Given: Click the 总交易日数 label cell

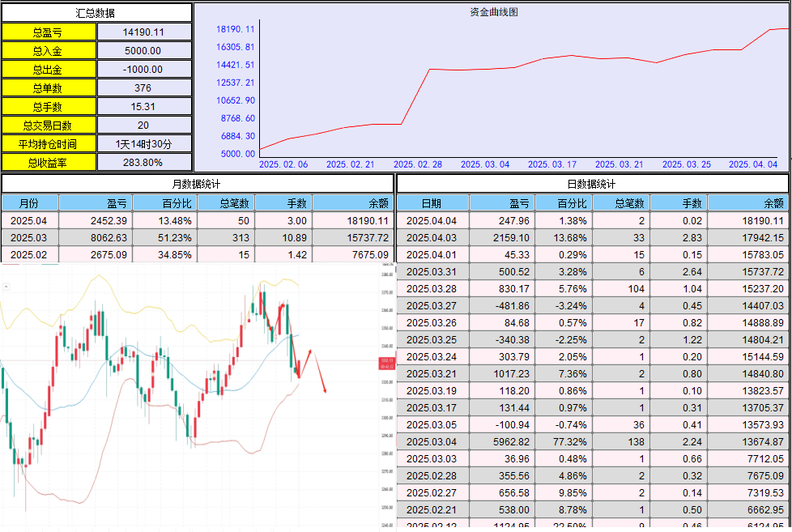Looking at the screenshot, I should pos(48,126).
